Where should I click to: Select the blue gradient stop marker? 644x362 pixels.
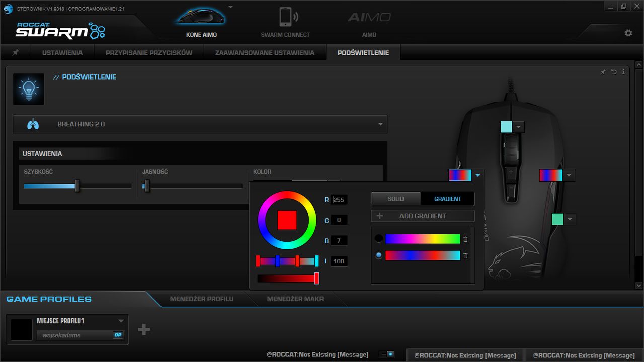pyautogui.click(x=277, y=261)
